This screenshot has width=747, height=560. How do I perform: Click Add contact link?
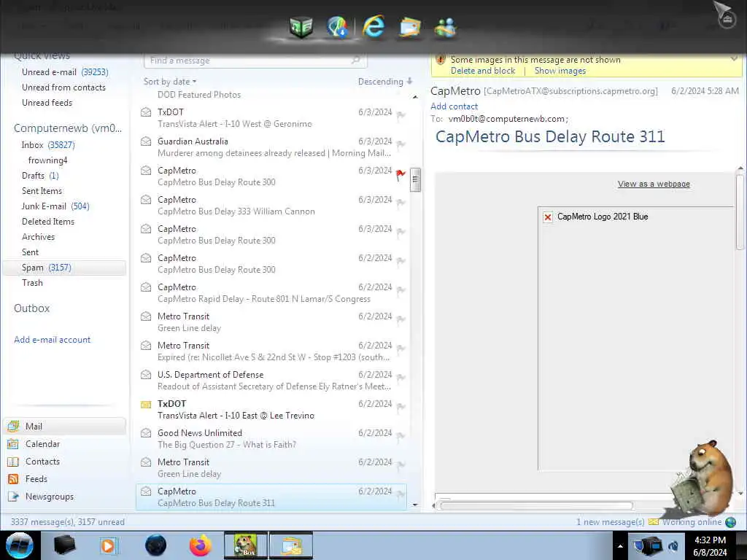454,106
